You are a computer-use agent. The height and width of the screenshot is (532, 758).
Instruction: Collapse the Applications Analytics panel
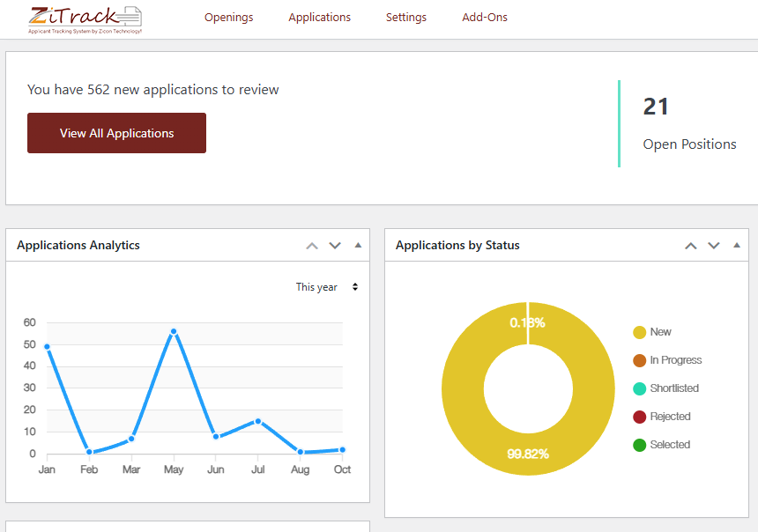point(358,246)
